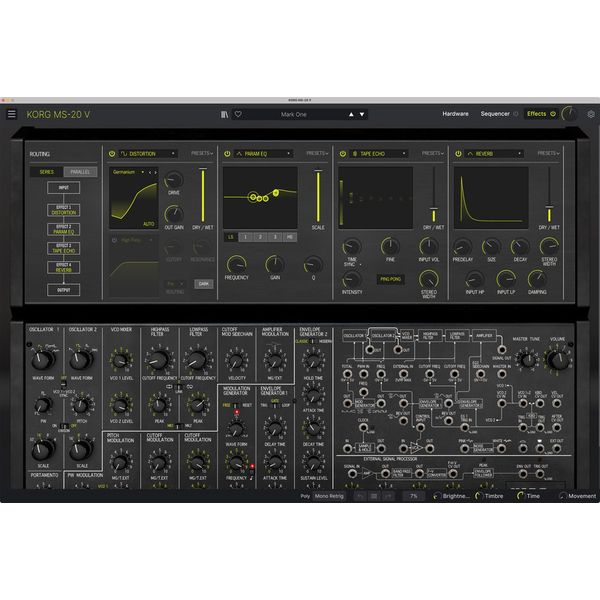Adjust Distortion Dry/Wet slider
Screen dimensions: 600x600
[x=203, y=195]
